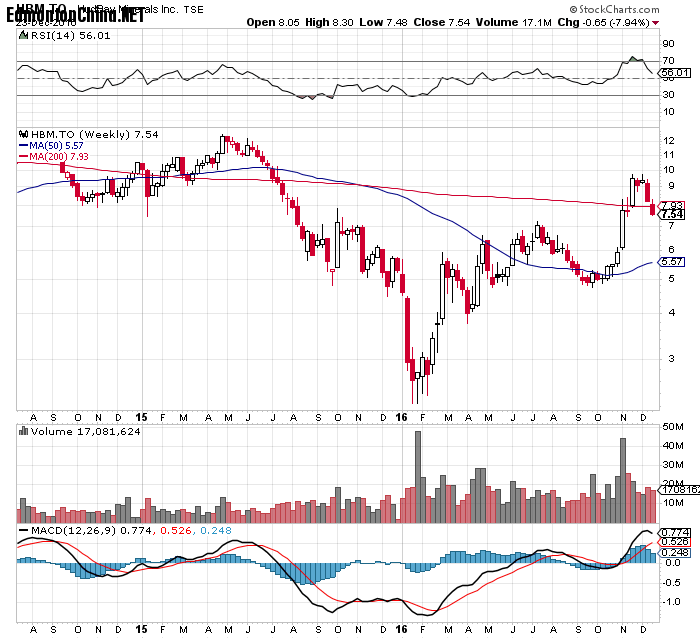The width and height of the screenshot is (700, 639).
Task: Click the 30 level on RSI axis
Action: tap(668, 95)
